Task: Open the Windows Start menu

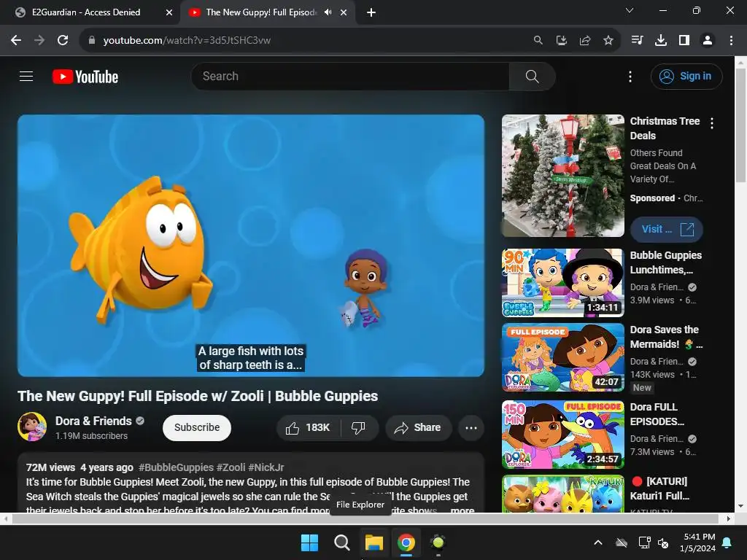Action: (x=309, y=542)
